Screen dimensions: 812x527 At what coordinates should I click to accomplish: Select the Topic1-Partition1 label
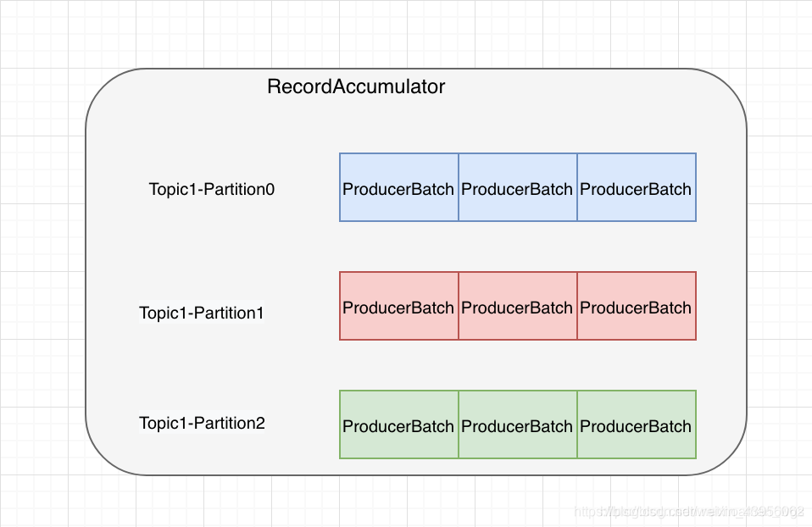point(202,313)
